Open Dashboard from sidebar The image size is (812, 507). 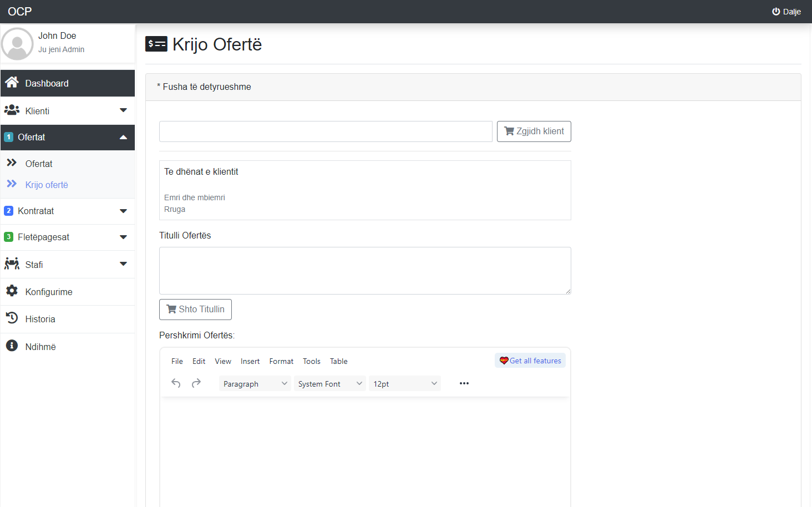[x=68, y=83]
